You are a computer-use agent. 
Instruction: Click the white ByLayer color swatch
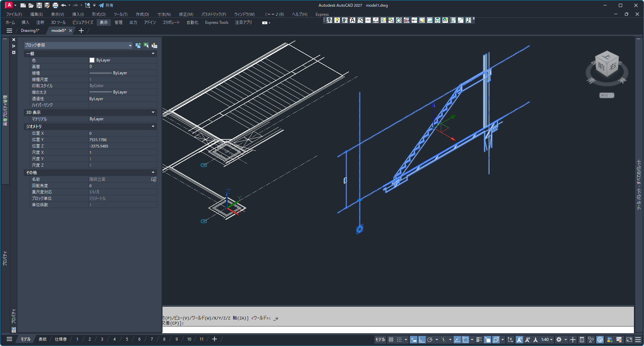[x=92, y=60]
